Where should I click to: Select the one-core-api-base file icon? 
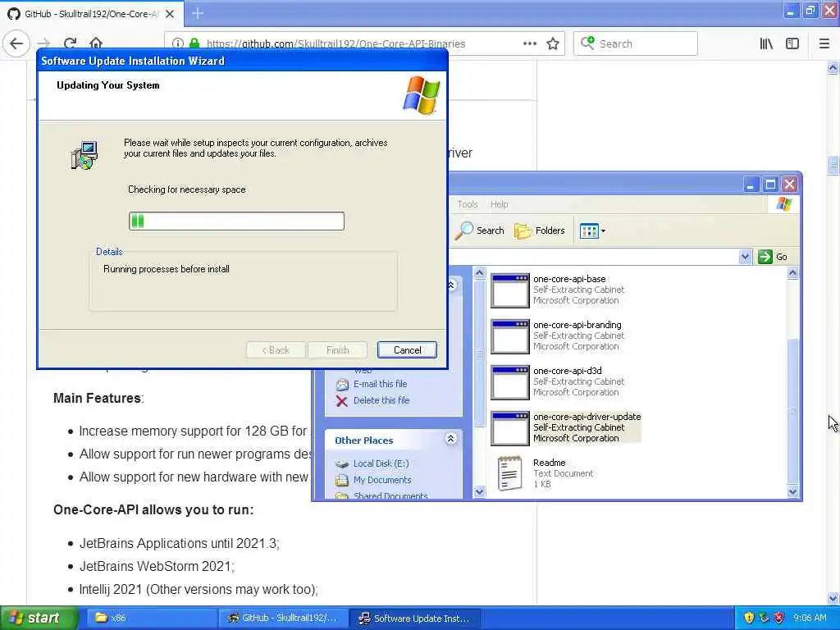510,290
